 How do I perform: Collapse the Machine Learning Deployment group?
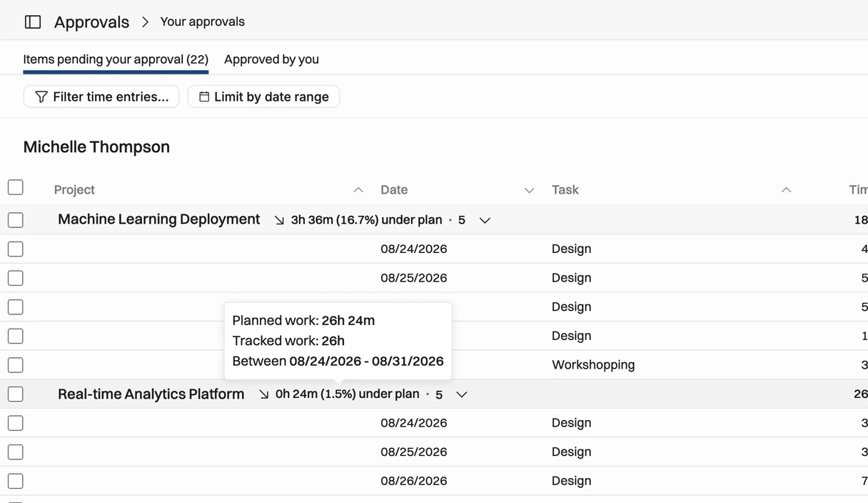(485, 220)
